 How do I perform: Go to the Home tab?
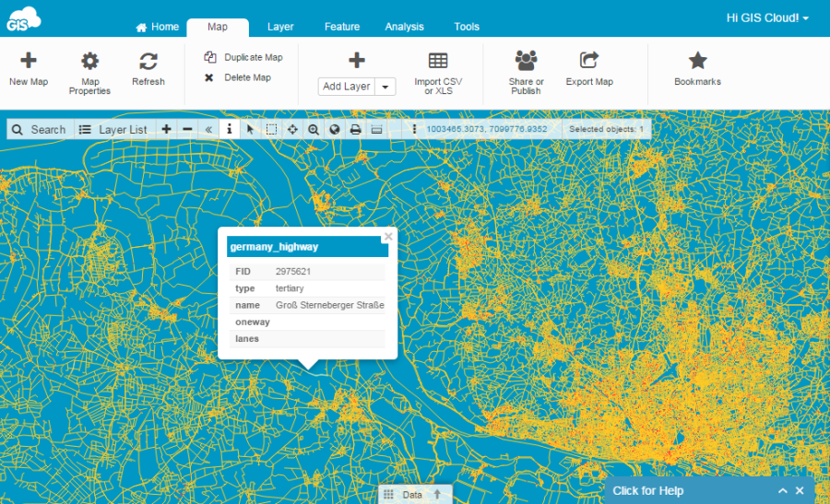click(157, 27)
